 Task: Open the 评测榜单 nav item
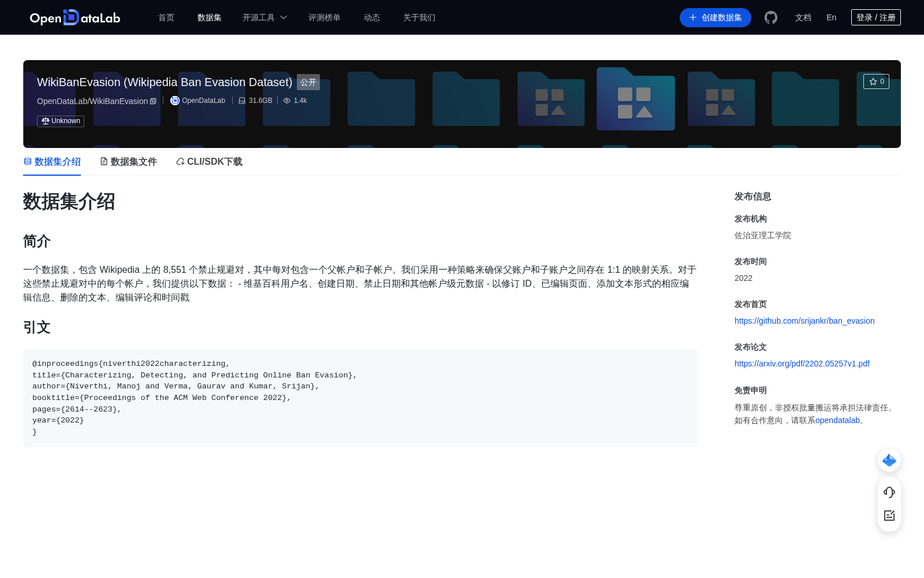[x=325, y=17]
